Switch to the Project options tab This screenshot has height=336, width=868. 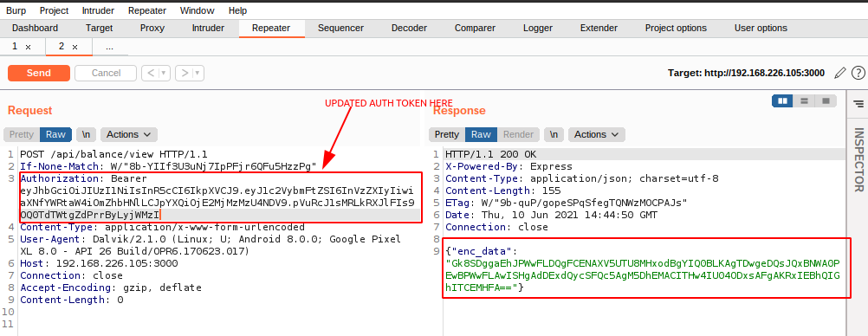676,29
